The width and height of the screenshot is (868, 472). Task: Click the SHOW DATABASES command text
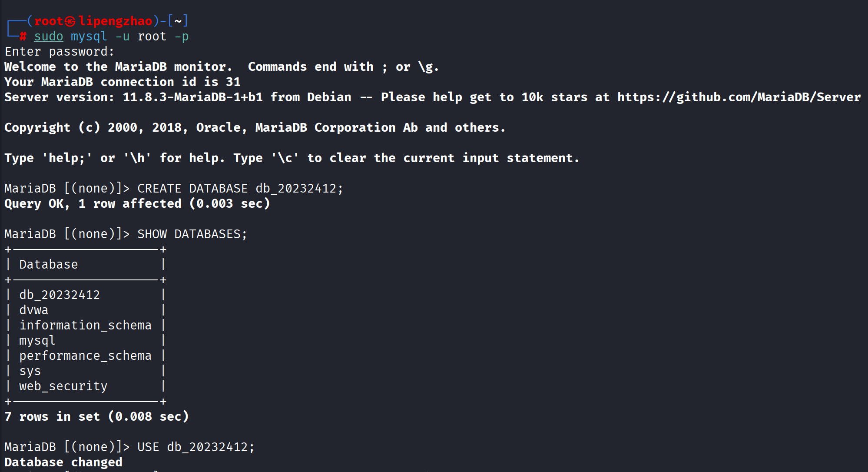[192, 234]
